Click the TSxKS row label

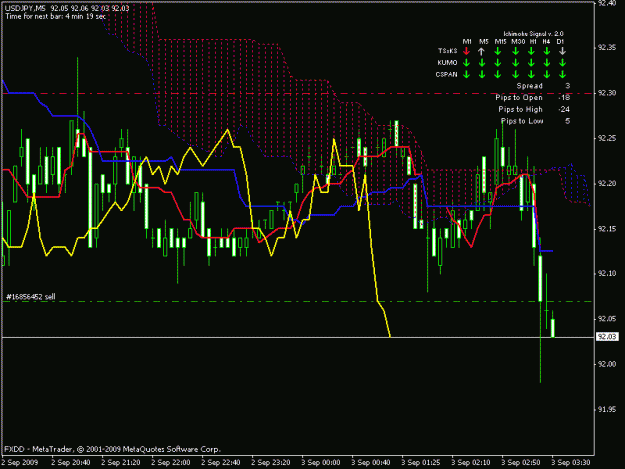pos(448,51)
